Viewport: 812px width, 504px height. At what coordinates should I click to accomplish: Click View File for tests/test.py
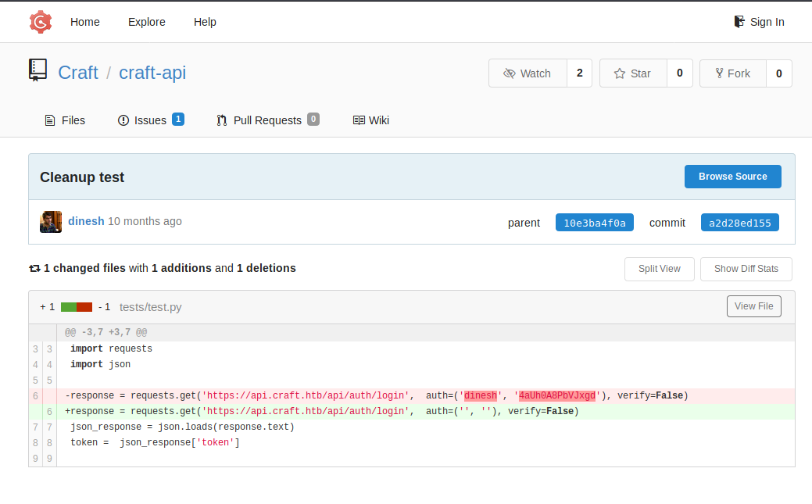click(753, 306)
